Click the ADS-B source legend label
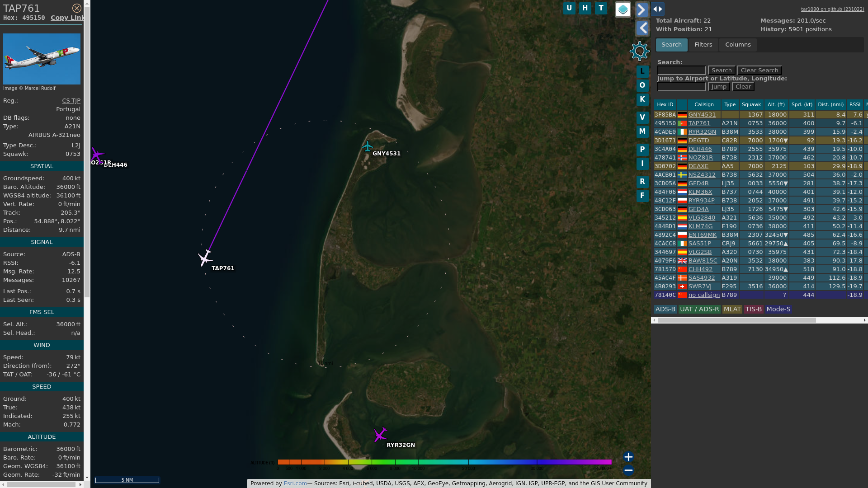 tap(665, 310)
